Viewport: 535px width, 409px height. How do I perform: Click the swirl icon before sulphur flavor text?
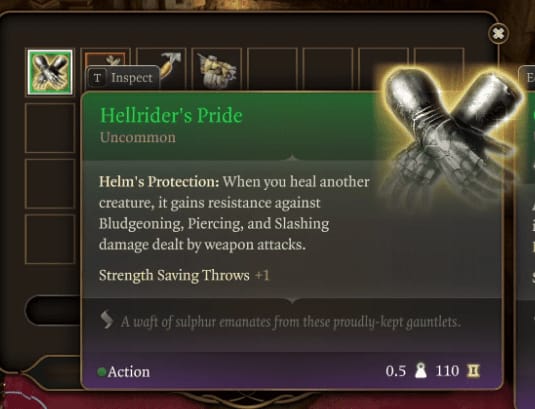tap(106, 320)
